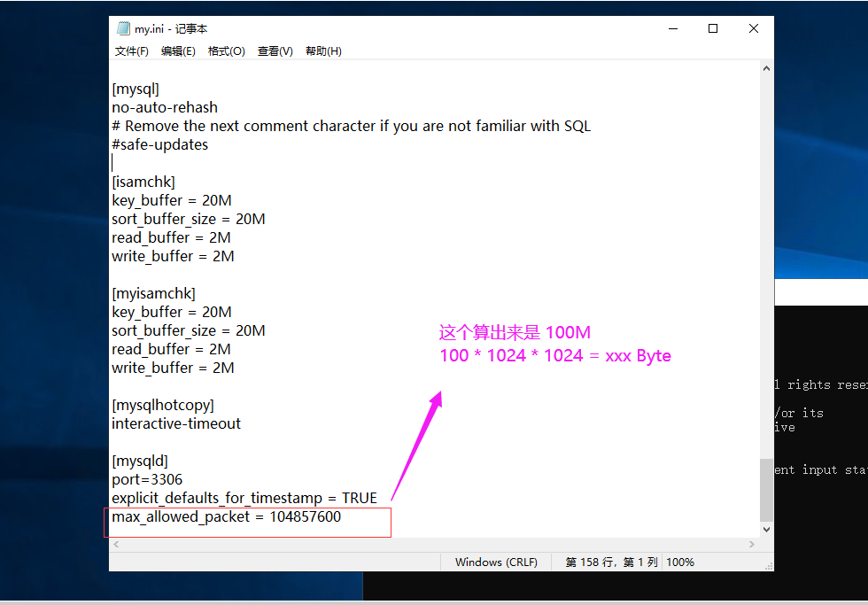Click the [isamchk] section header
Screen dimensions: 868x605
(x=143, y=182)
